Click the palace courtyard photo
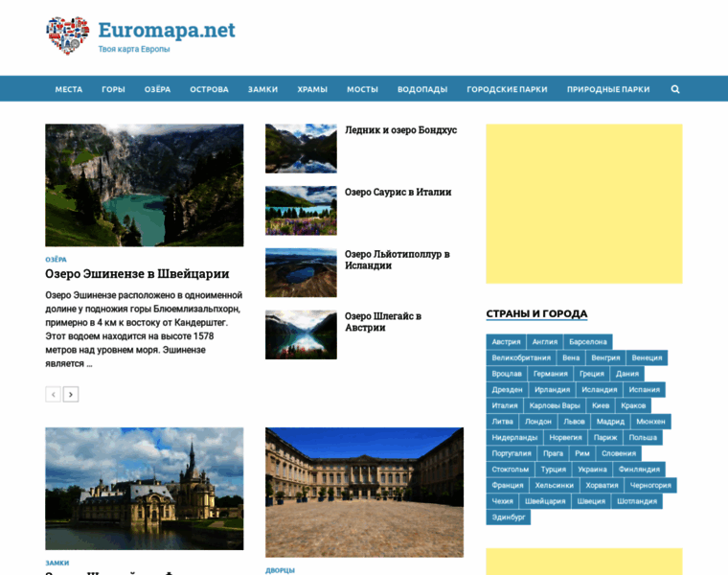This screenshot has height=575, width=728. [364, 493]
